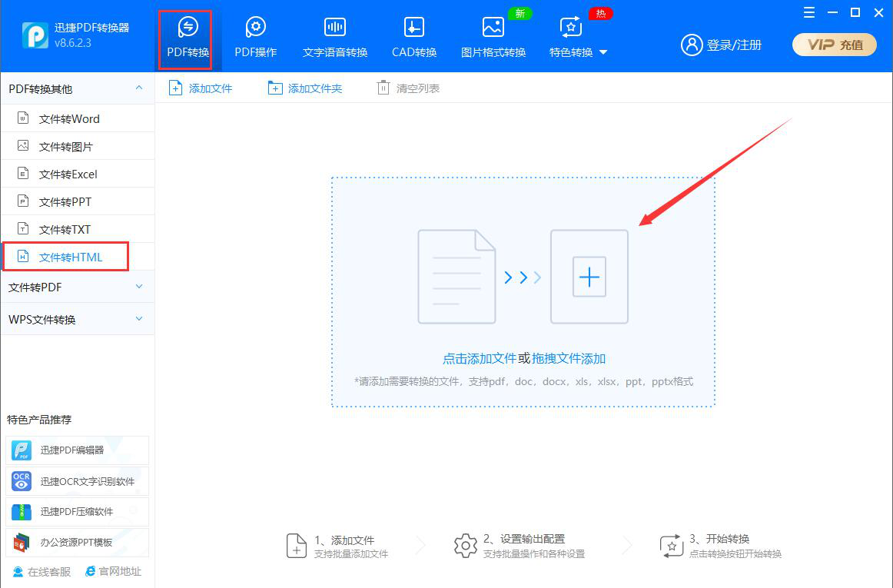The height and width of the screenshot is (588, 893).
Task: Click text '3、开始转换'
Action: (719, 539)
